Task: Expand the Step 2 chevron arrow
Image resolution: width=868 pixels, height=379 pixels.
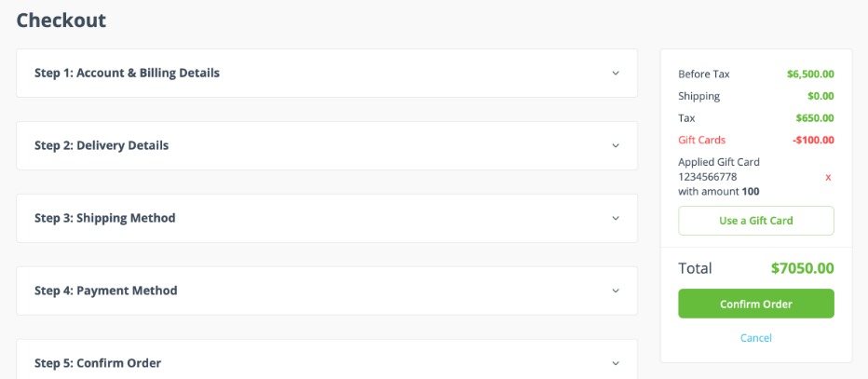Action: pyautogui.click(x=616, y=145)
